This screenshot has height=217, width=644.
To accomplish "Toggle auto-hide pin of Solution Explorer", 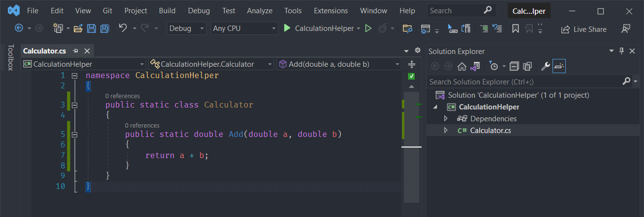I will (x=621, y=51).
